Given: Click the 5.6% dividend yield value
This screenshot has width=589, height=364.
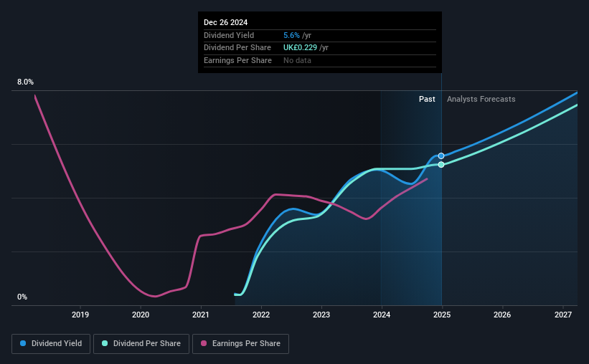Looking at the screenshot, I should (291, 35).
